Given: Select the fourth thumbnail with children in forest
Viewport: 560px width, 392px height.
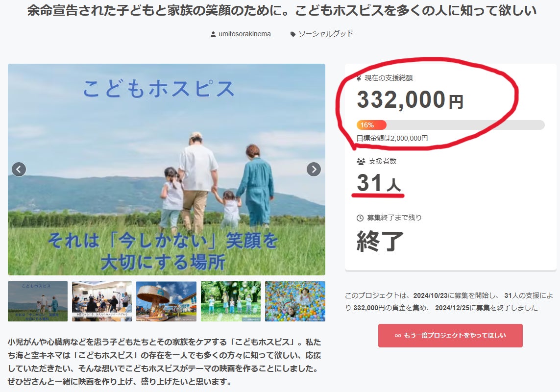Looking at the screenshot, I should click(231, 301).
